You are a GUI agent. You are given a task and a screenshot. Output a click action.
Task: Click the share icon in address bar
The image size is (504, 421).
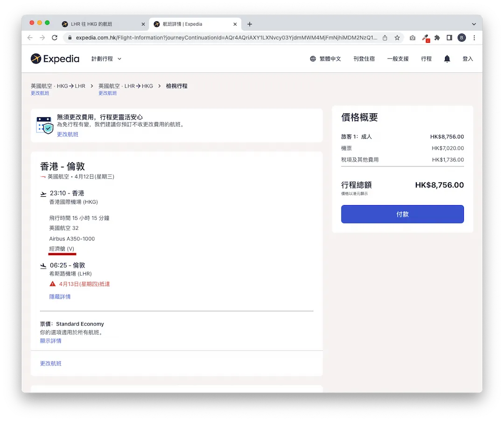coord(385,38)
